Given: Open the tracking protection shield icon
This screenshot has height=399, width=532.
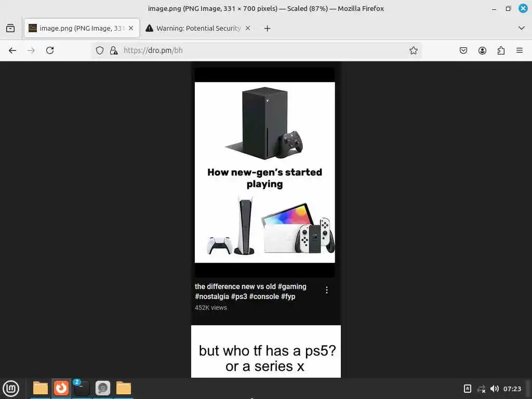Looking at the screenshot, I should coord(99,50).
